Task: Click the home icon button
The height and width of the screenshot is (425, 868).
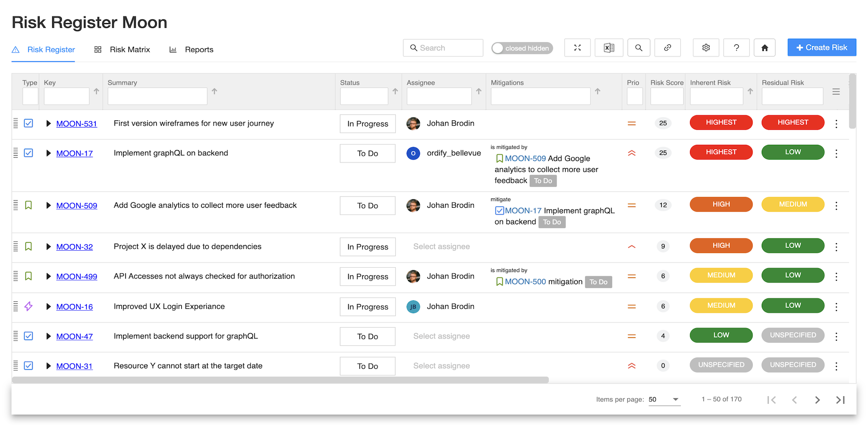Action: [x=764, y=48]
